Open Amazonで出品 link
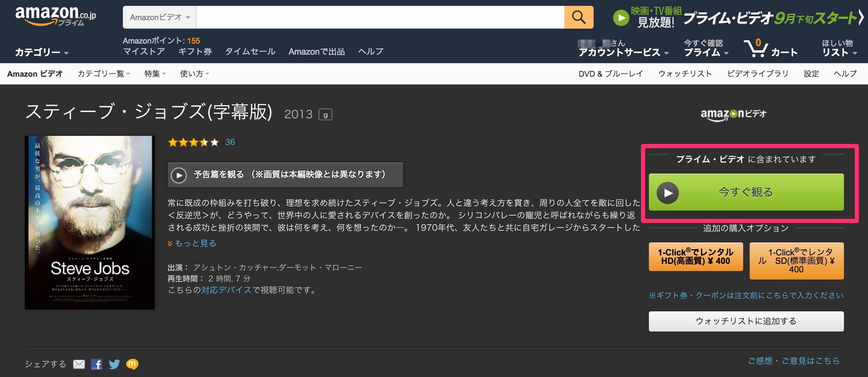Image resolution: width=868 pixels, height=377 pixels. (x=316, y=52)
